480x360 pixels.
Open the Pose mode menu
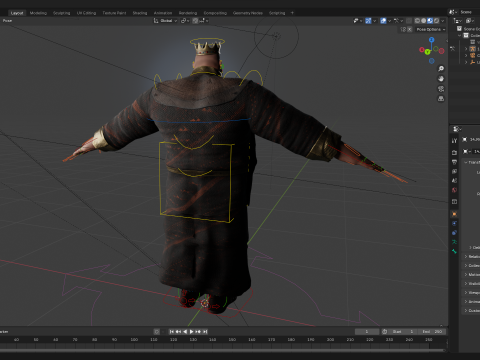7,21
